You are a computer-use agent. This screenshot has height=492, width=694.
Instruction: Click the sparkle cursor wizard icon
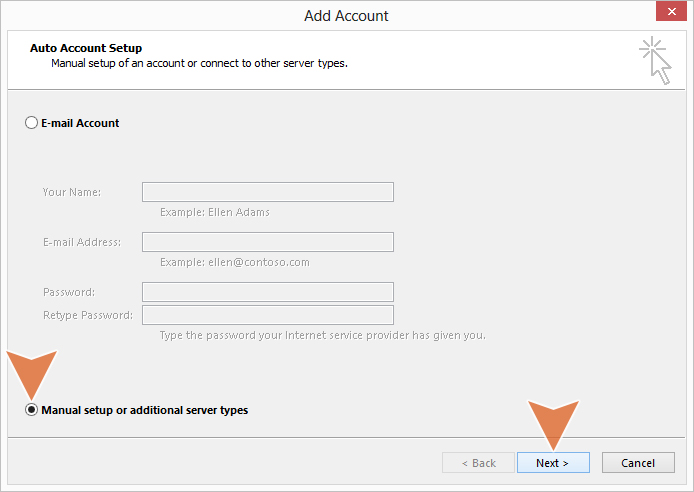(x=655, y=60)
